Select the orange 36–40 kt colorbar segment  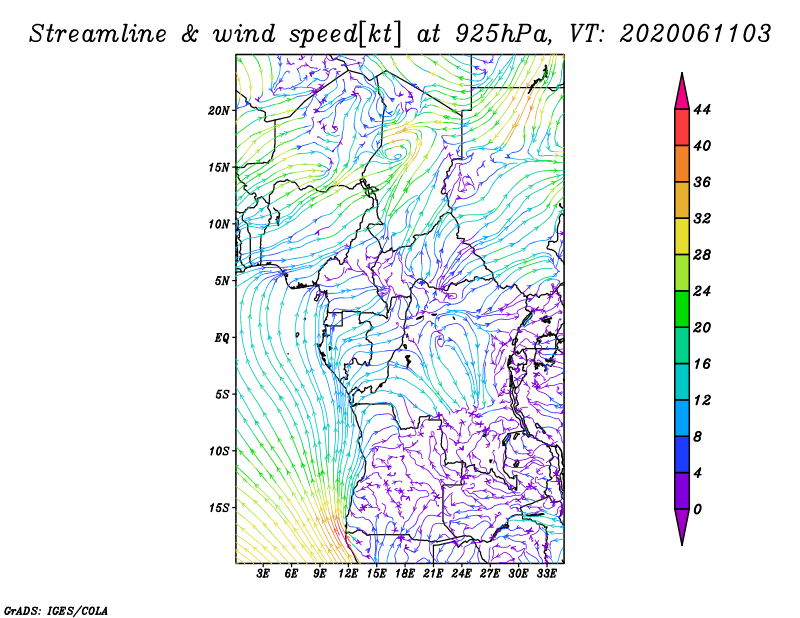[x=682, y=164]
